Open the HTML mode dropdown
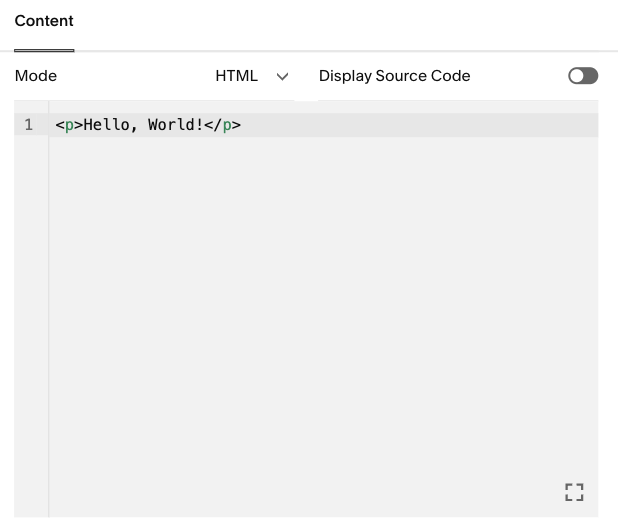Screen dimensions: 618x531 (252, 76)
